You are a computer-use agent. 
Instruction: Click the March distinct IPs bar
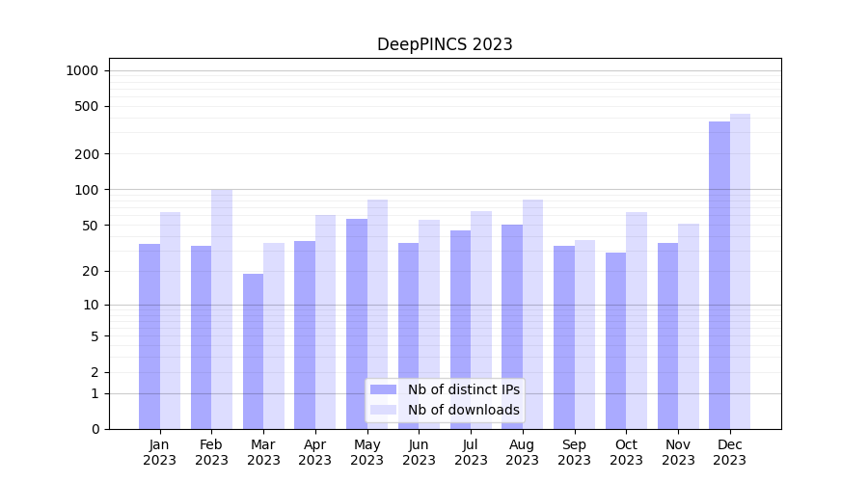tap(253, 351)
